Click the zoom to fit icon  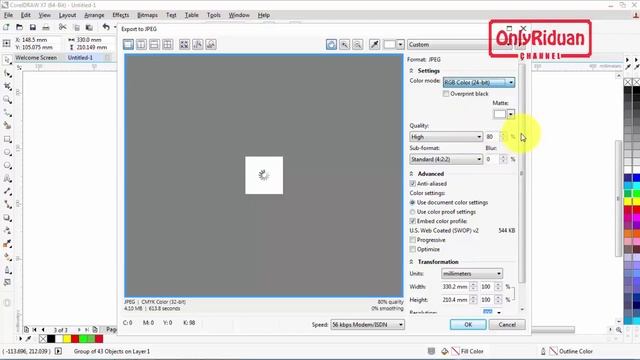pos(184,44)
